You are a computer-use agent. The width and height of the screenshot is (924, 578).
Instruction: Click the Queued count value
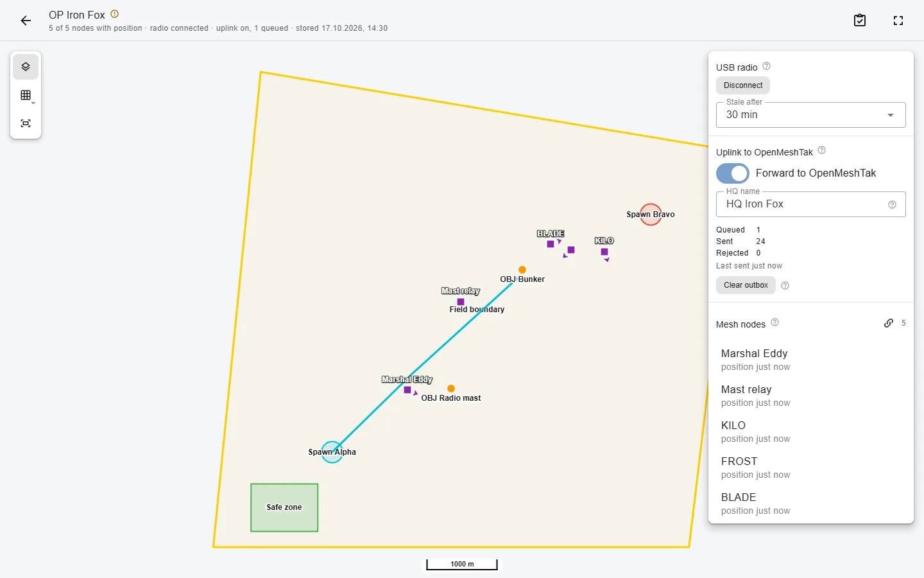point(758,230)
